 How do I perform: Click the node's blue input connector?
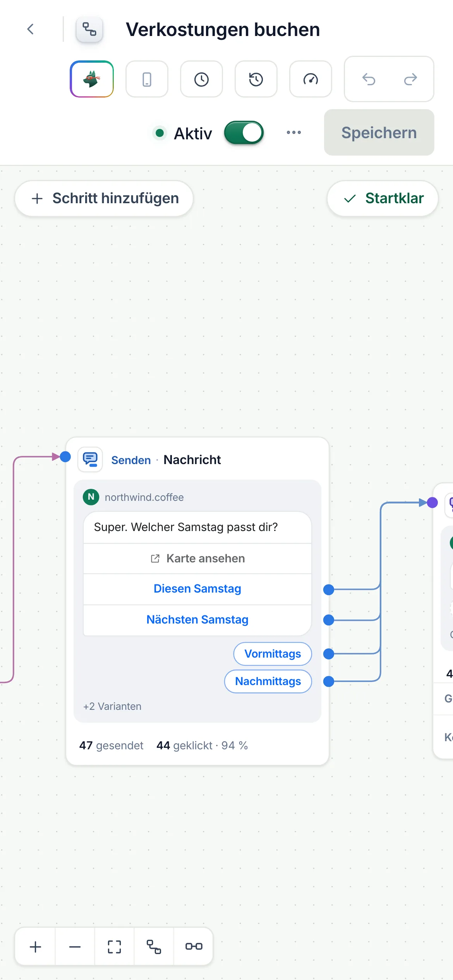click(x=65, y=457)
